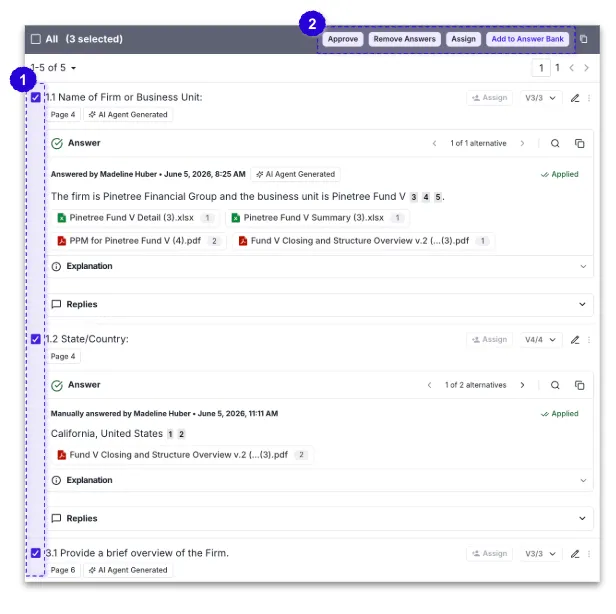616x614 pixels.
Task: Click citation number 4 in 1.1 answer
Action: coord(426,197)
